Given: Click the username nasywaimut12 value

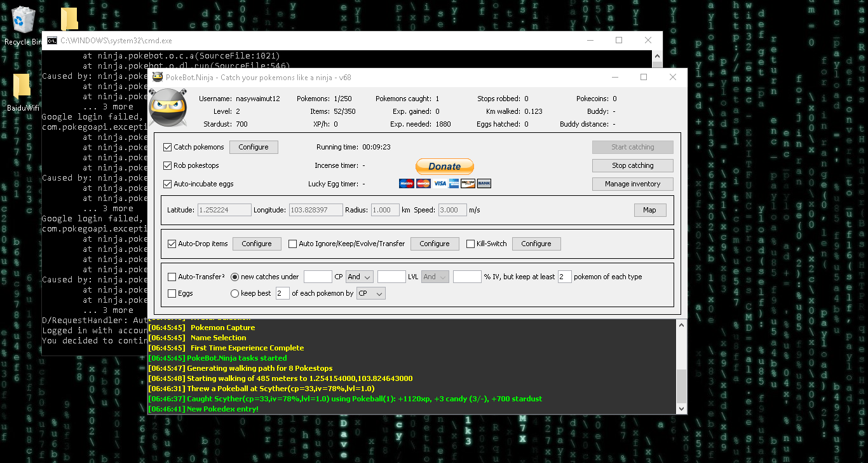Looking at the screenshot, I should (257, 99).
